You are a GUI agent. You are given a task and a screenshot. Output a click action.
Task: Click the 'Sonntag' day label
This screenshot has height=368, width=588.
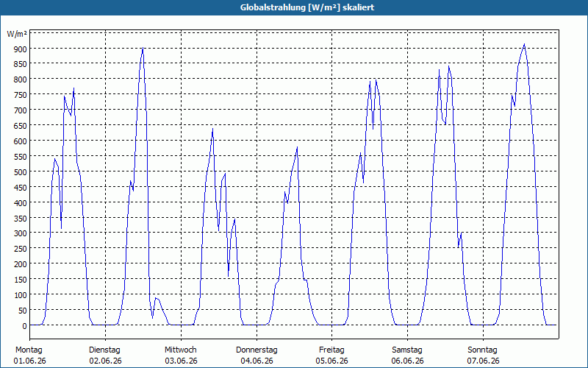click(483, 350)
